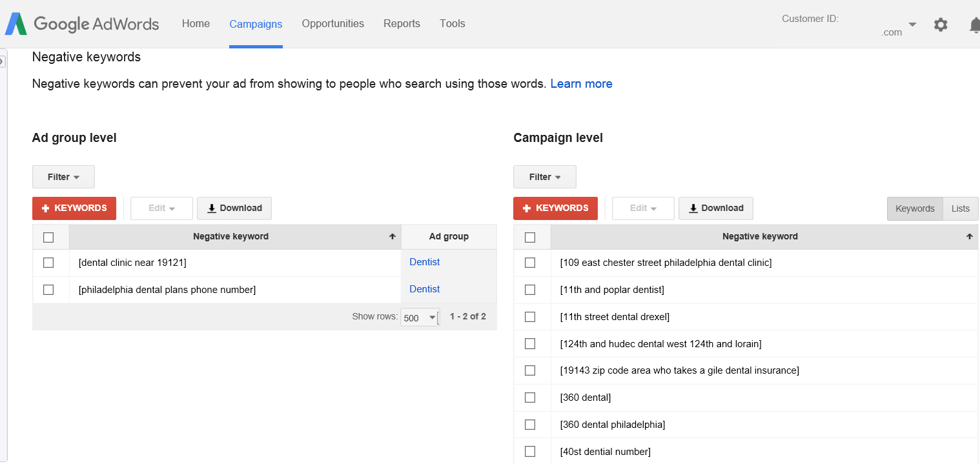The image size is (980, 464).
Task: Expand the customer account dropdown arrow
Action: 912,25
